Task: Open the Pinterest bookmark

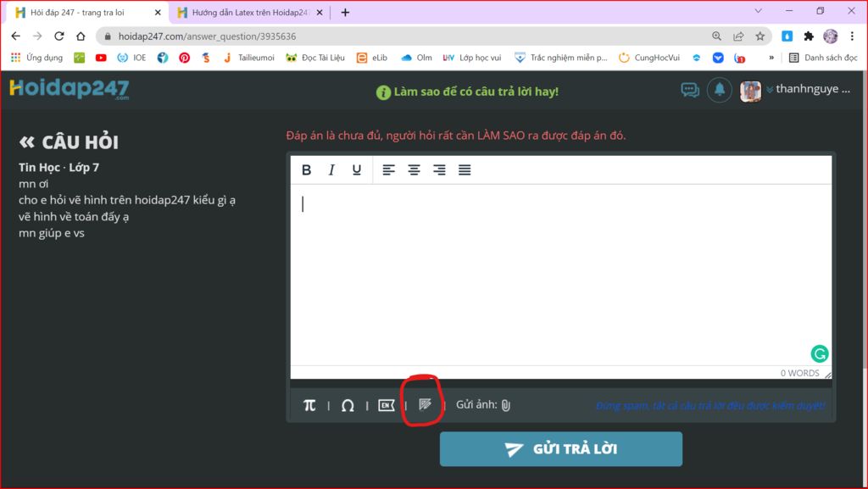Action: (184, 58)
